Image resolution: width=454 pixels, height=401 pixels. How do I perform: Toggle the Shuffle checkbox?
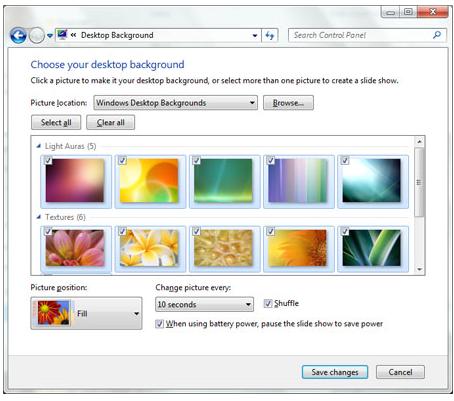pos(268,303)
